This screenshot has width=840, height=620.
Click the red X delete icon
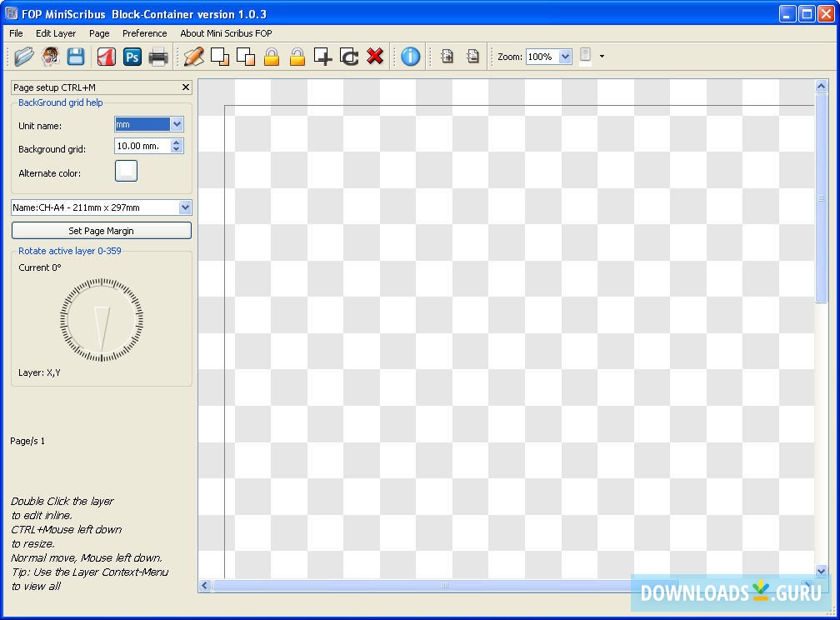[x=375, y=57]
